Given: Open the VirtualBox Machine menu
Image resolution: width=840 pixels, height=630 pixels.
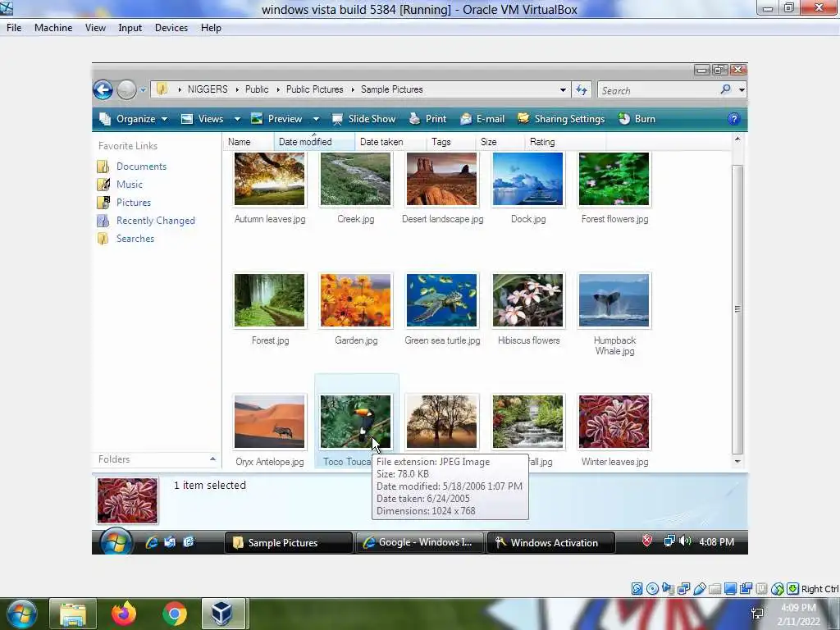Looking at the screenshot, I should point(53,28).
